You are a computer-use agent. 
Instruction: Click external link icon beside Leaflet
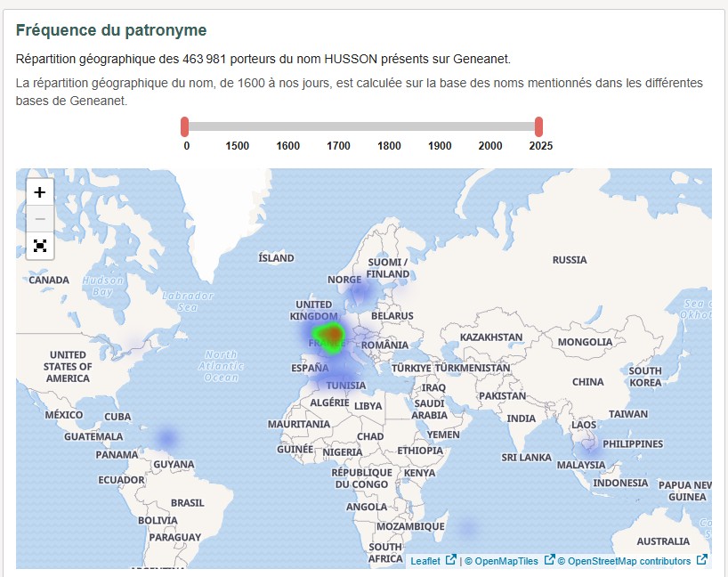(450, 560)
